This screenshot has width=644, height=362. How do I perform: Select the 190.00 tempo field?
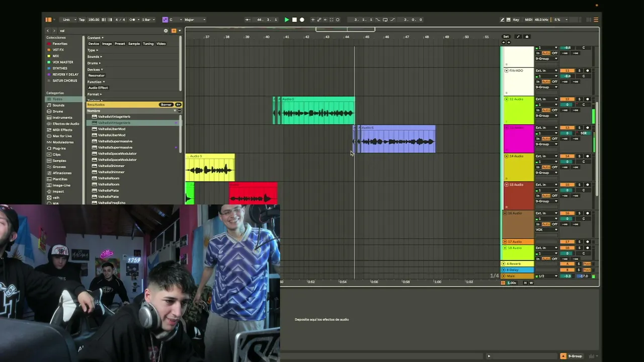pos(94,20)
